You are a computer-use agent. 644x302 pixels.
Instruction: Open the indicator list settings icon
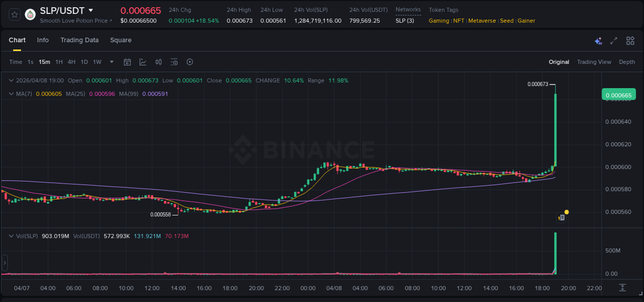[x=174, y=62]
